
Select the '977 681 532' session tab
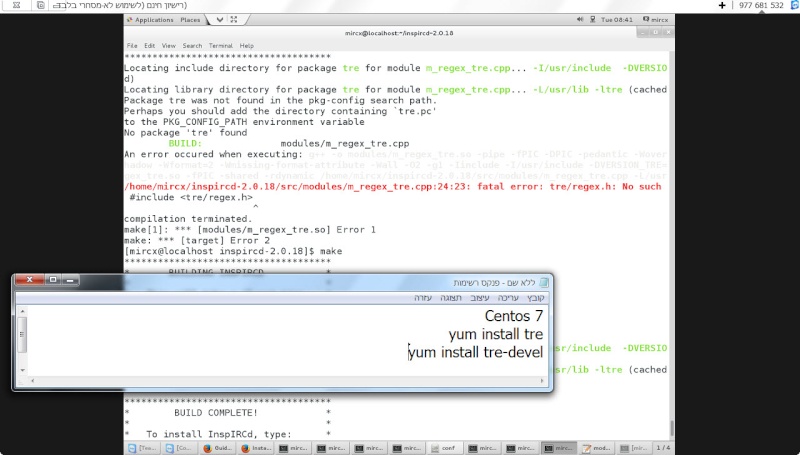coord(761,5)
